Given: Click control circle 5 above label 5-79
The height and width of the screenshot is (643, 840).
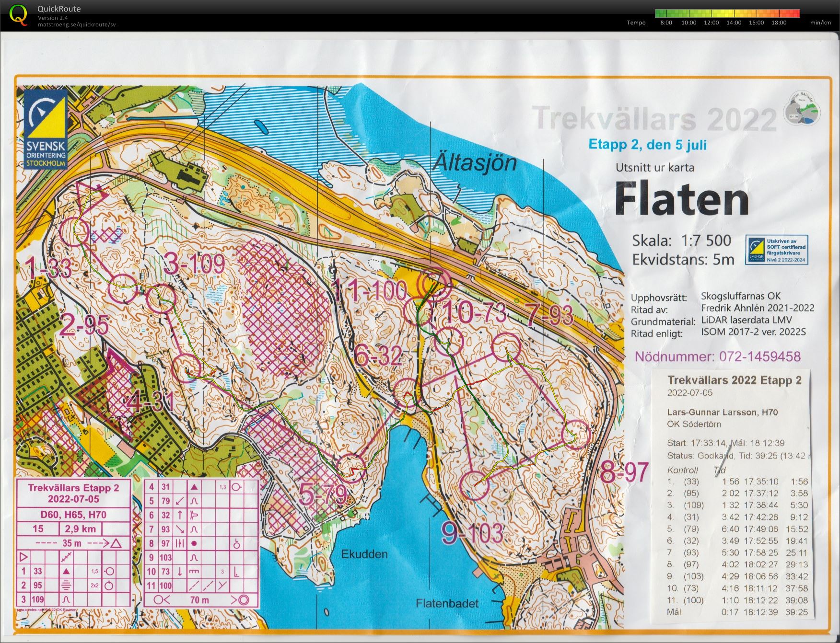Looking at the screenshot, I should coord(351,468).
